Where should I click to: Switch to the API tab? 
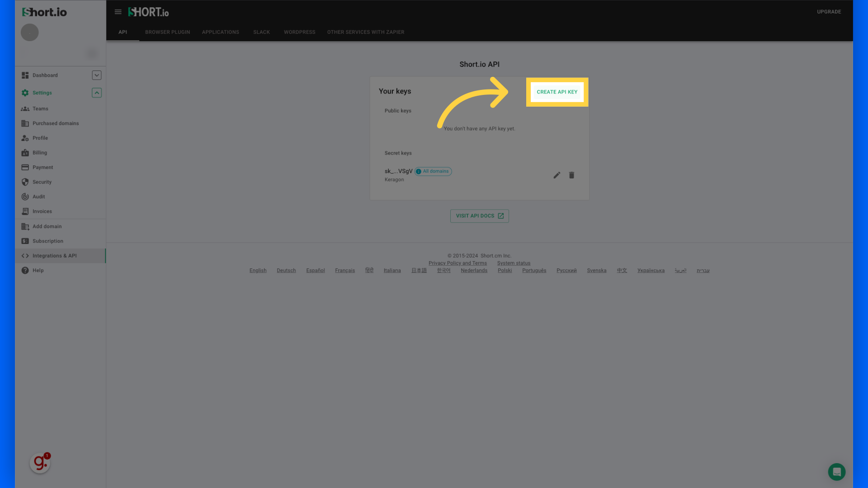coord(123,32)
